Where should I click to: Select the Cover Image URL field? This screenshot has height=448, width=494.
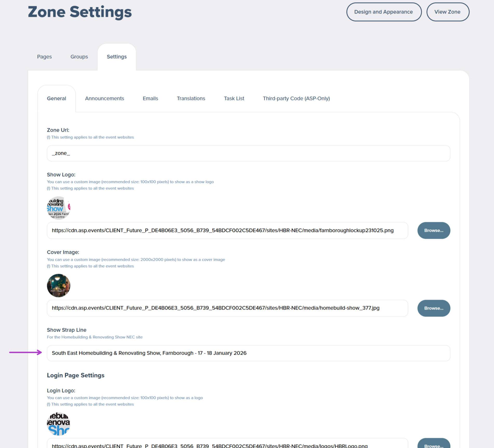click(x=227, y=308)
